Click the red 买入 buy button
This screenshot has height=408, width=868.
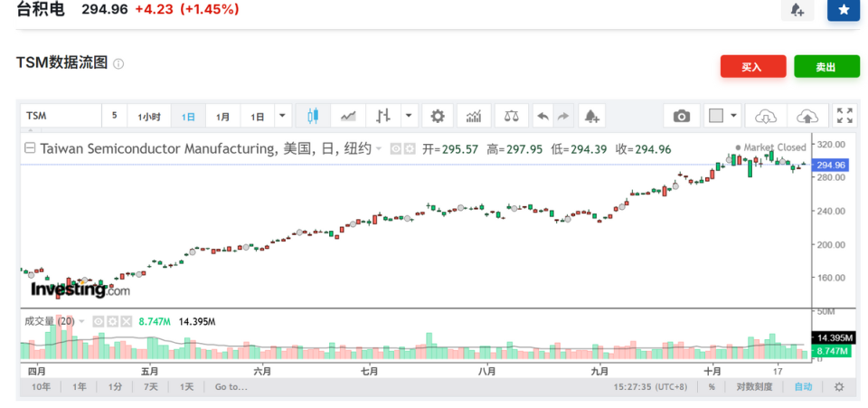(753, 67)
